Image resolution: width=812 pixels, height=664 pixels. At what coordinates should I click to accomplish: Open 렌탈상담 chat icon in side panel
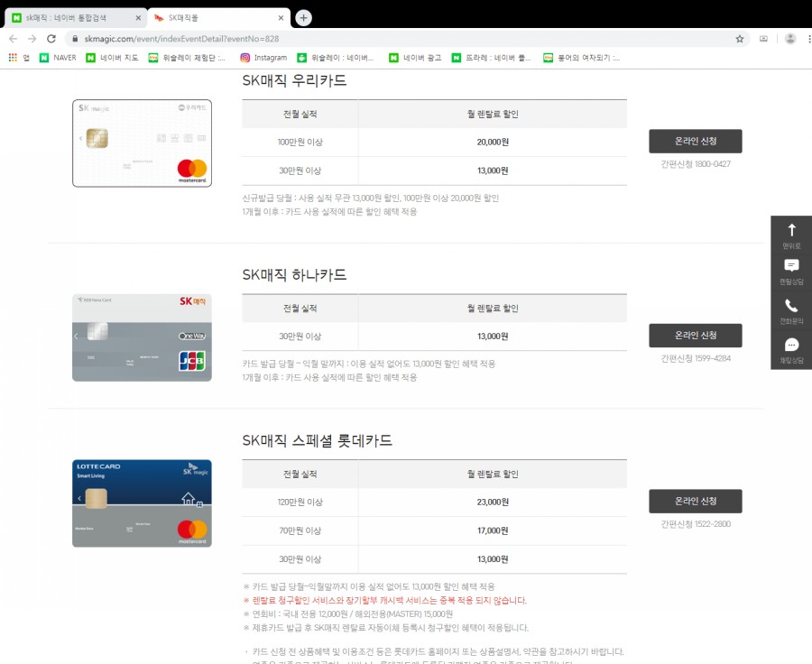pos(791,266)
